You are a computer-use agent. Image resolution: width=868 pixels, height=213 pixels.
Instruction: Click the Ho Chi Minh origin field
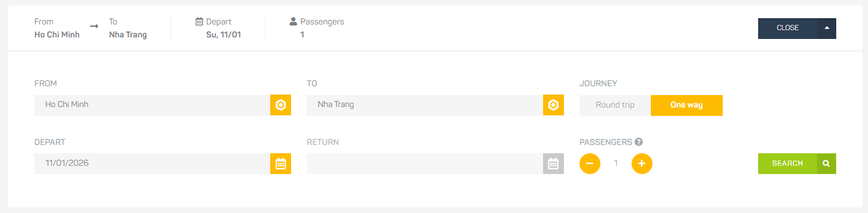pos(152,105)
